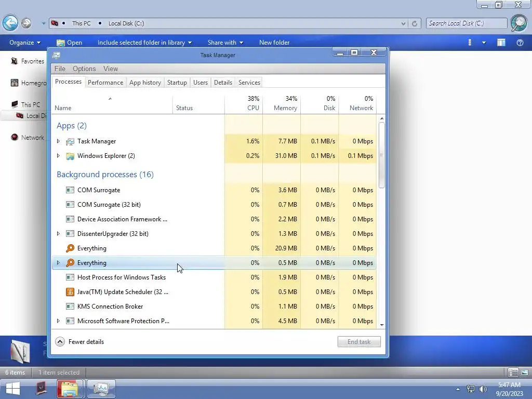Switch to the Users tab
Screen dimensions: 532x399
[x=201, y=83]
